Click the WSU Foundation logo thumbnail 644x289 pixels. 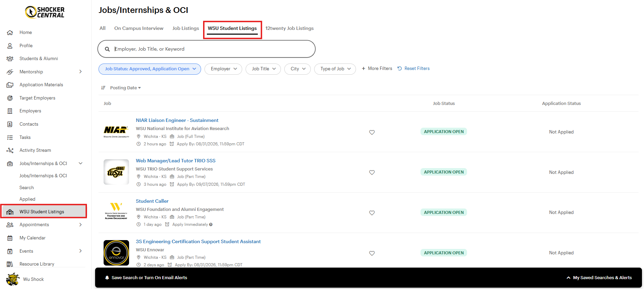coord(116,211)
